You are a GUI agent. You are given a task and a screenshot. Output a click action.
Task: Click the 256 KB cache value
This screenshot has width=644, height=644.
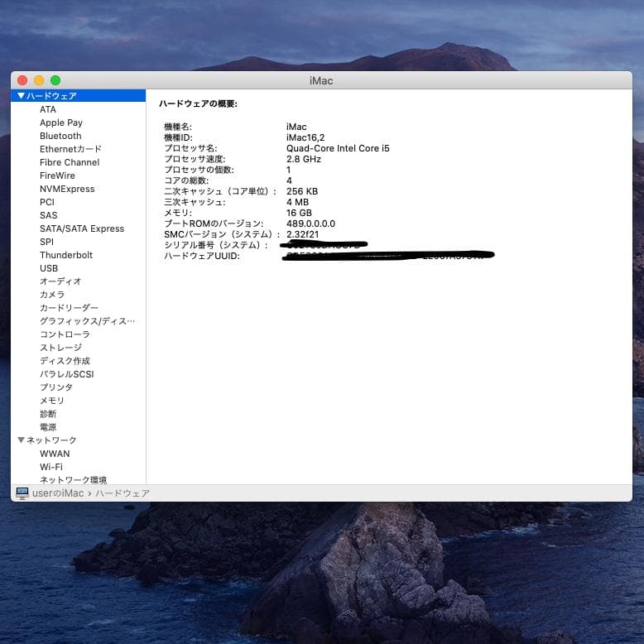click(302, 191)
